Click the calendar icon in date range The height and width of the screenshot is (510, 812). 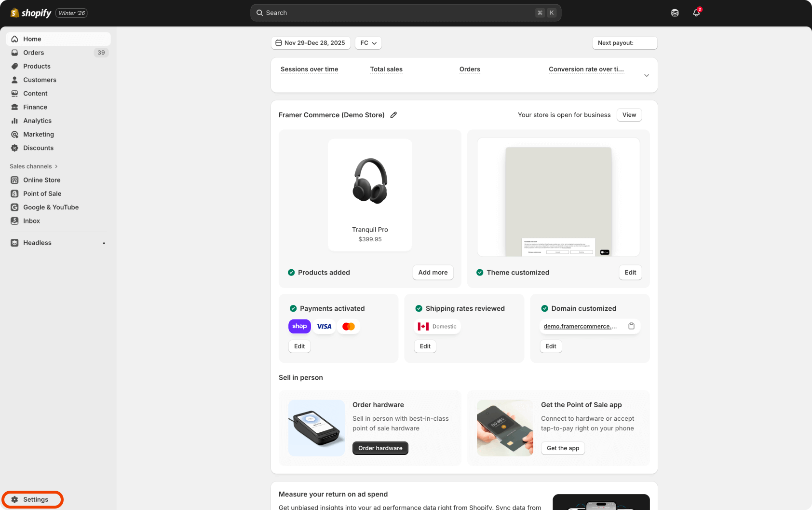click(279, 43)
